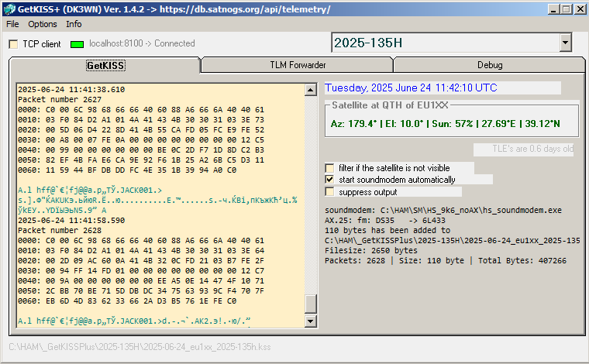Toggle filter if the satellite is not visible
Image resolution: width=589 pixels, height=364 pixels.
pos(329,168)
